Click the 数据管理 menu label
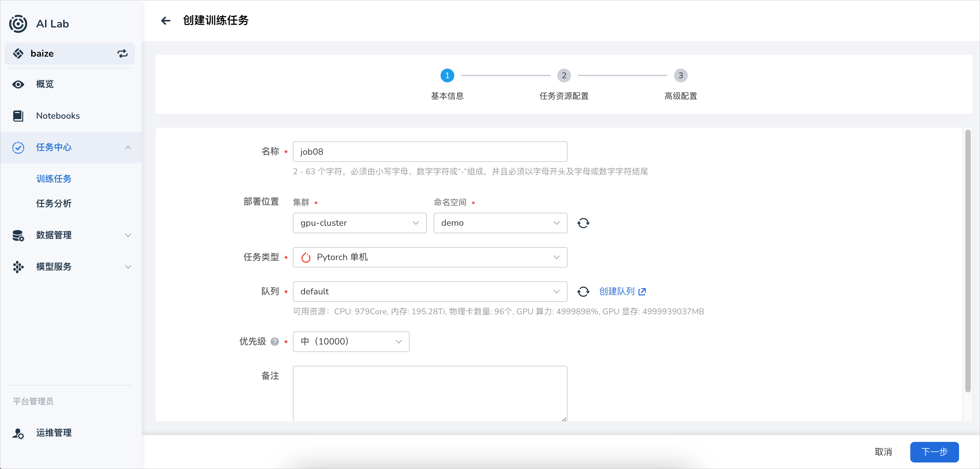The height and width of the screenshot is (469, 980). click(x=54, y=236)
